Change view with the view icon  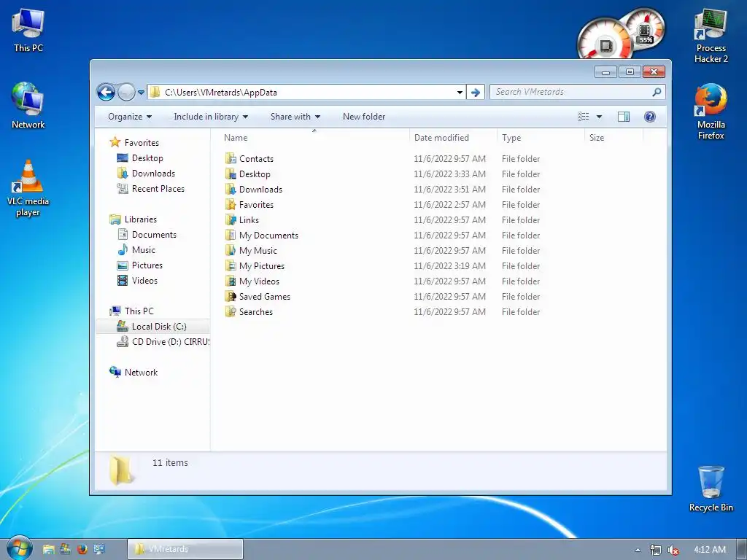pyautogui.click(x=583, y=117)
